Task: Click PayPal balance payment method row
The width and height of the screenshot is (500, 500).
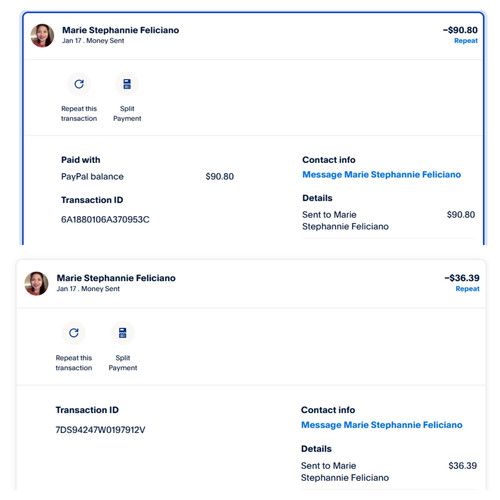Action: (148, 176)
